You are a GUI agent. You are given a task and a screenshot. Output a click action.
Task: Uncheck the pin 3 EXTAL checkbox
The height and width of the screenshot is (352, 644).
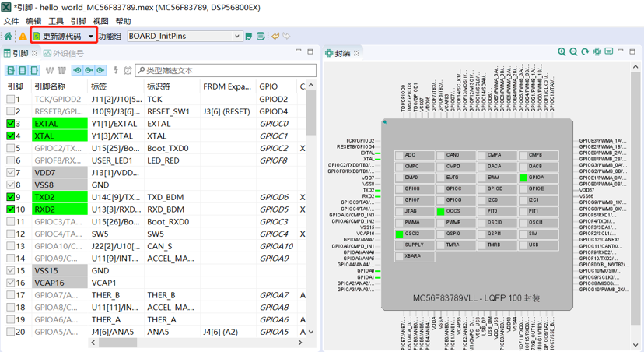pyautogui.click(x=11, y=124)
